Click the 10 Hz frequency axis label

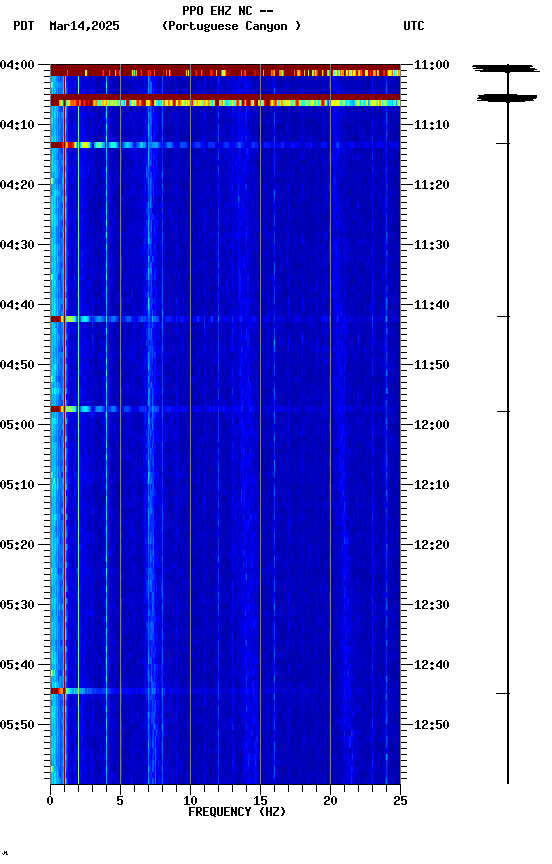190,801
